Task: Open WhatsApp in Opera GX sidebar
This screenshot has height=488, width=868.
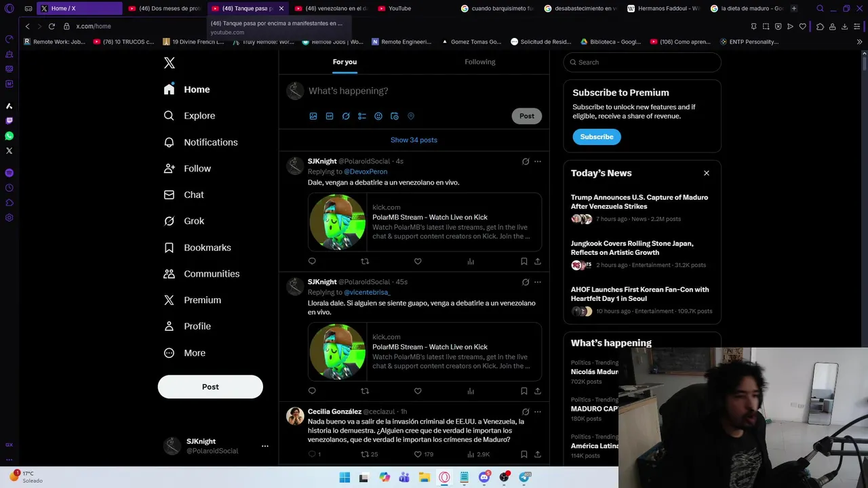Action: point(9,136)
